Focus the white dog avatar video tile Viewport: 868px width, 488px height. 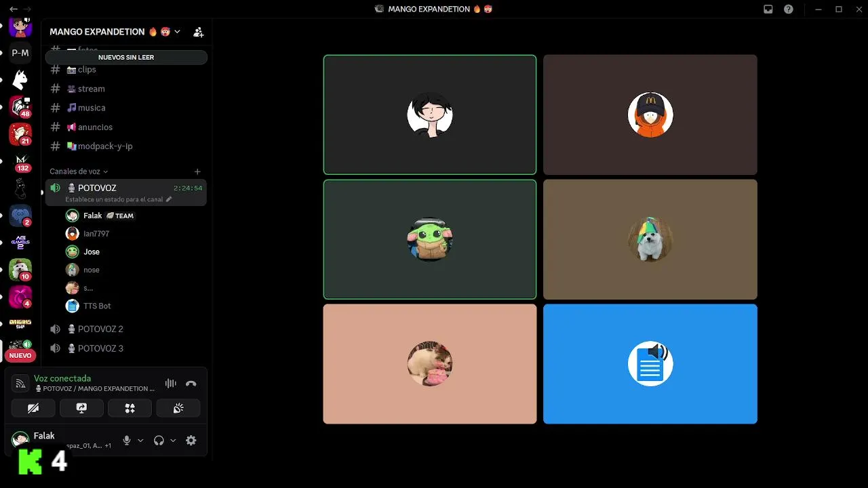point(650,239)
